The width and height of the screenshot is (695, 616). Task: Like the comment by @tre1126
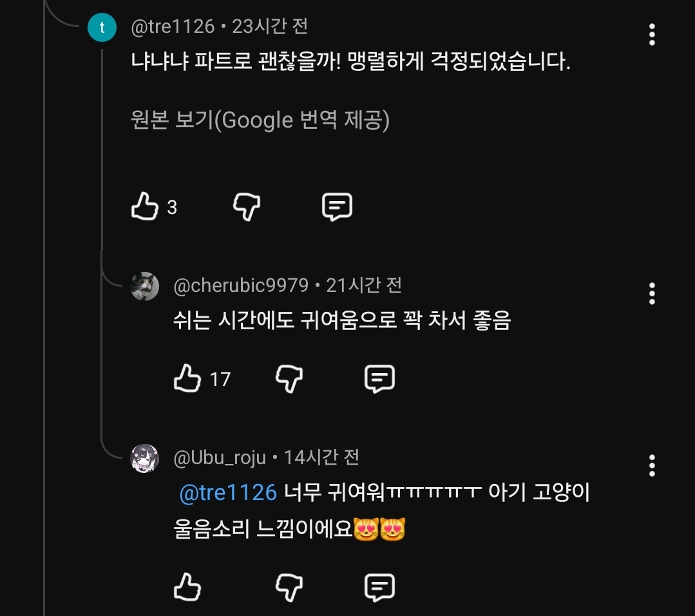[x=145, y=207]
